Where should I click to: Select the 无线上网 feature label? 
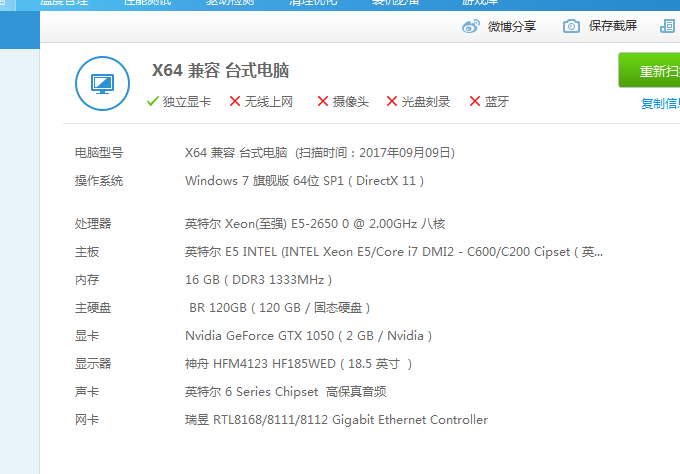coord(269,102)
